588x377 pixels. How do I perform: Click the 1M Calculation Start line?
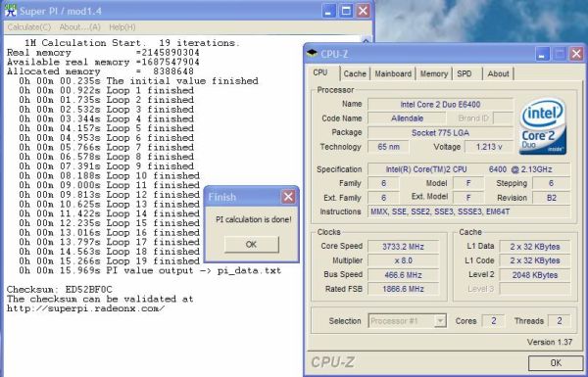[x=132, y=43]
